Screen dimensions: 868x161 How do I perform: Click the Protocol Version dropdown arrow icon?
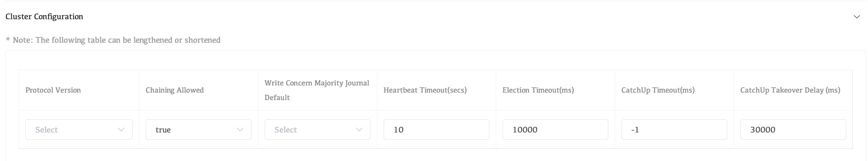tap(121, 130)
